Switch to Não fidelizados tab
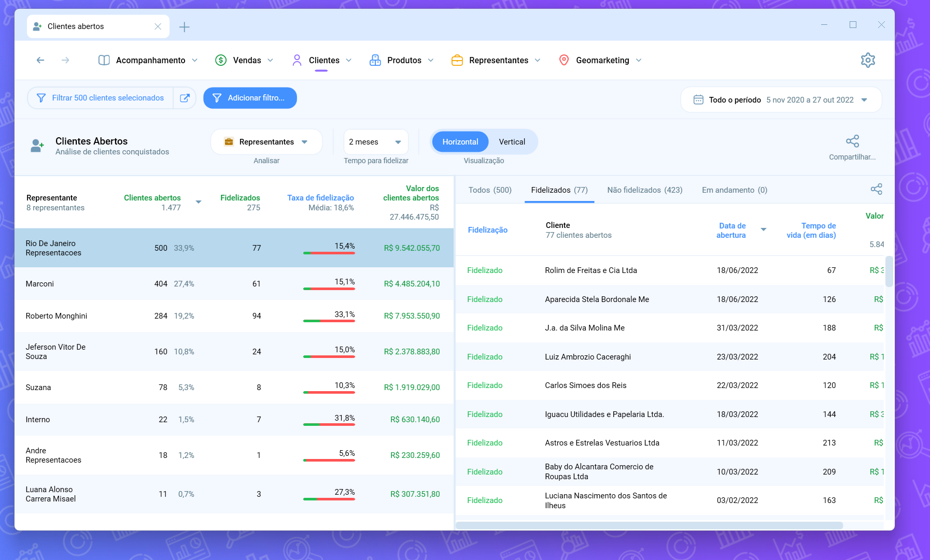Screen dimensions: 930x560 [x=644, y=190]
